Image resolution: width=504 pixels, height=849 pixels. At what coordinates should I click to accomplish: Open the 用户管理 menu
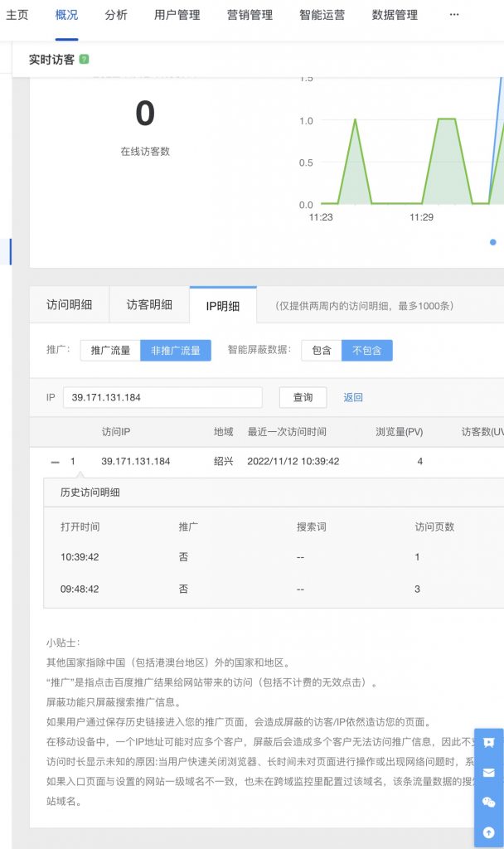[177, 15]
